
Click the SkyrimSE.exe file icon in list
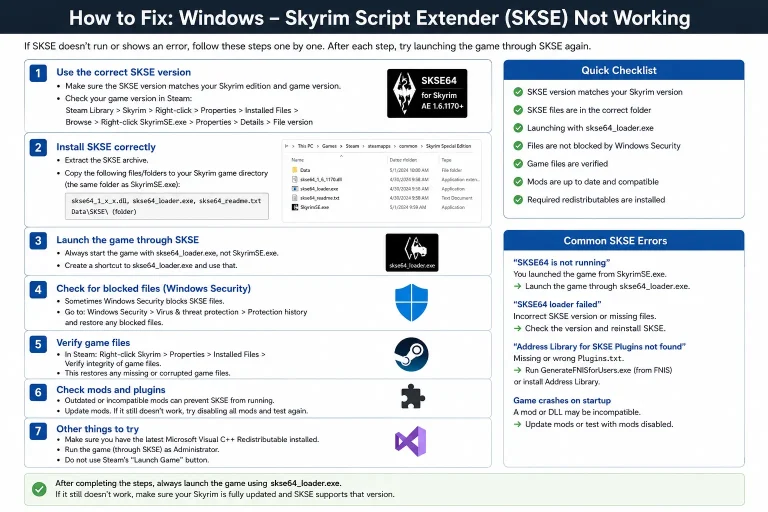tap(295, 207)
